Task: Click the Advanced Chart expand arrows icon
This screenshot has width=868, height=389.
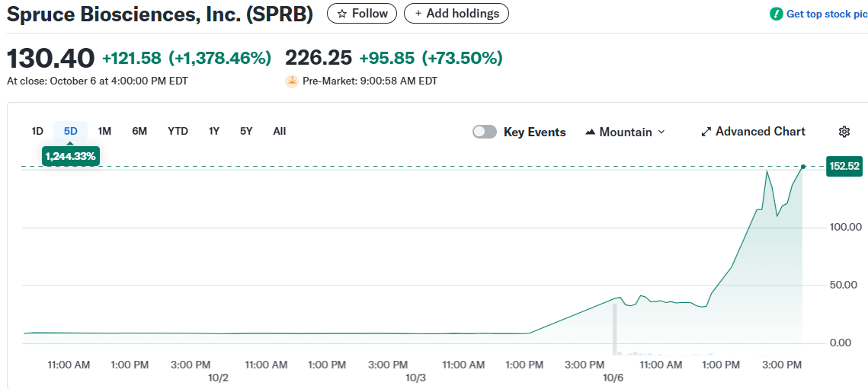Action: [x=706, y=132]
